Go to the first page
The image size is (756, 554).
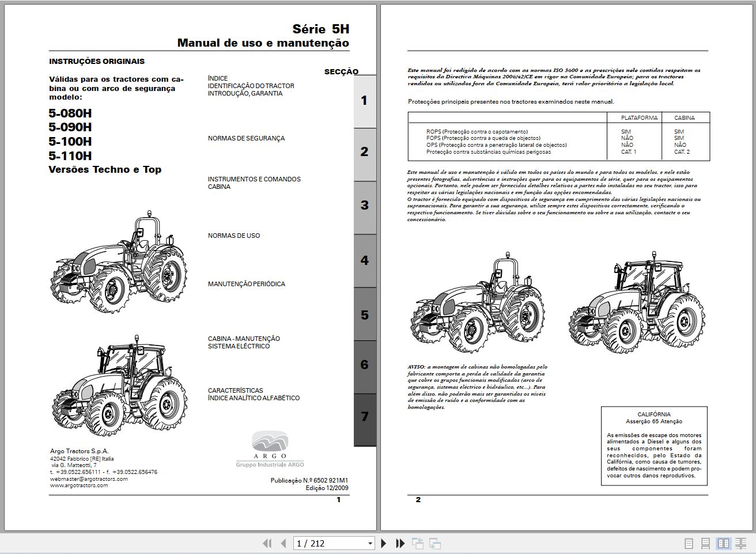coord(267,543)
